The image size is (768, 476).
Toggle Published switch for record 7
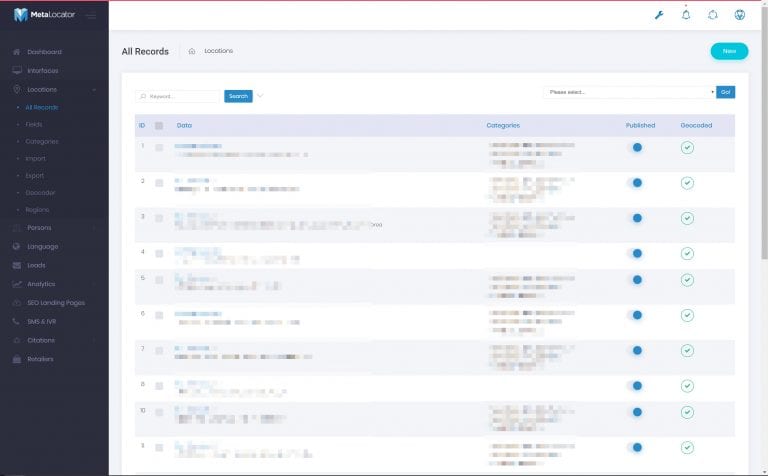pos(636,350)
